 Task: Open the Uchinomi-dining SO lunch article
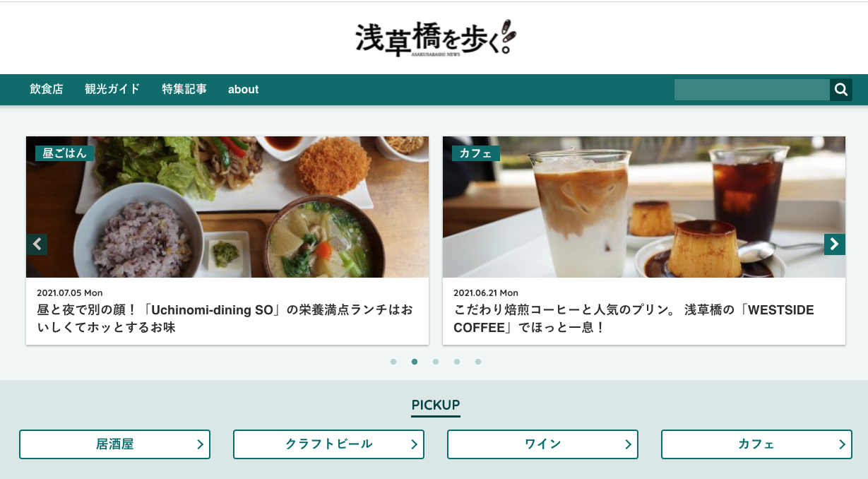225,319
